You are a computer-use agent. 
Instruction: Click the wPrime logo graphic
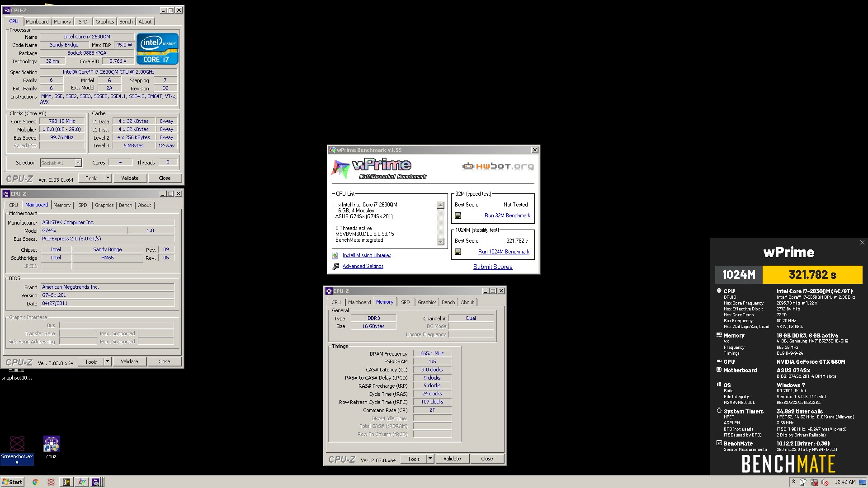pyautogui.click(x=379, y=169)
